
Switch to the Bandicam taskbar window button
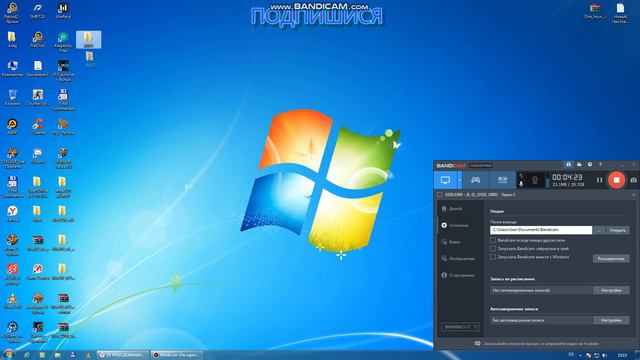click(x=176, y=355)
